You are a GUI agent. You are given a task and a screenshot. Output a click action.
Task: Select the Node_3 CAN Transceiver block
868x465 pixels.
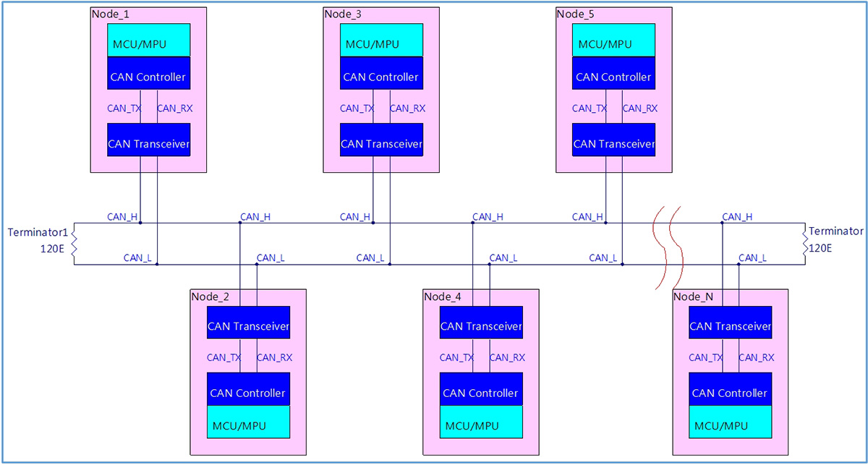[x=381, y=140]
